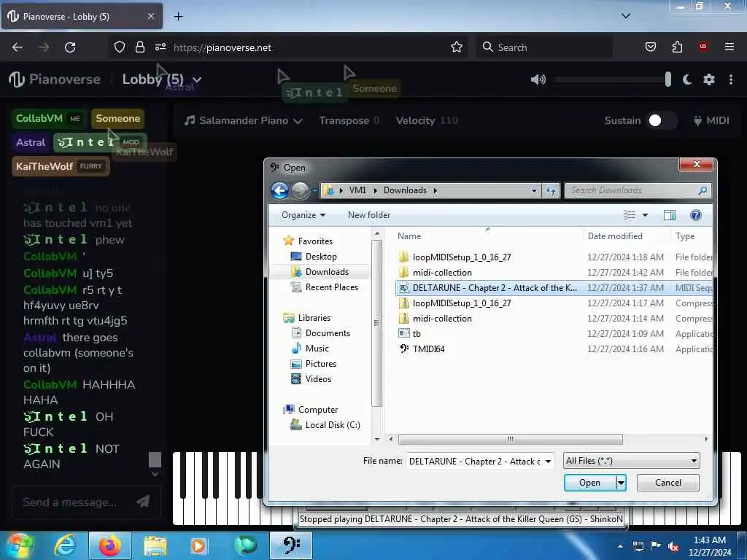Bookmark page with the star icon
The height and width of the screenshot is (560, 747).
coord(457,47)
